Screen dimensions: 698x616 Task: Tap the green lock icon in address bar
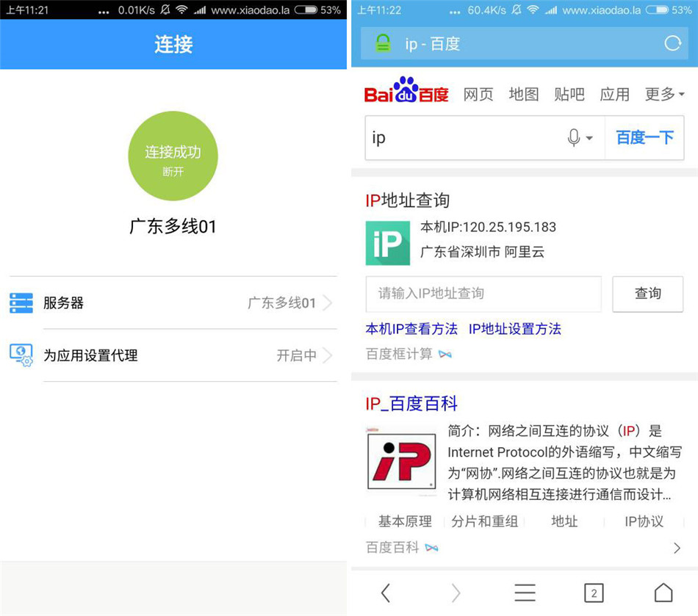tap(383, 43)
